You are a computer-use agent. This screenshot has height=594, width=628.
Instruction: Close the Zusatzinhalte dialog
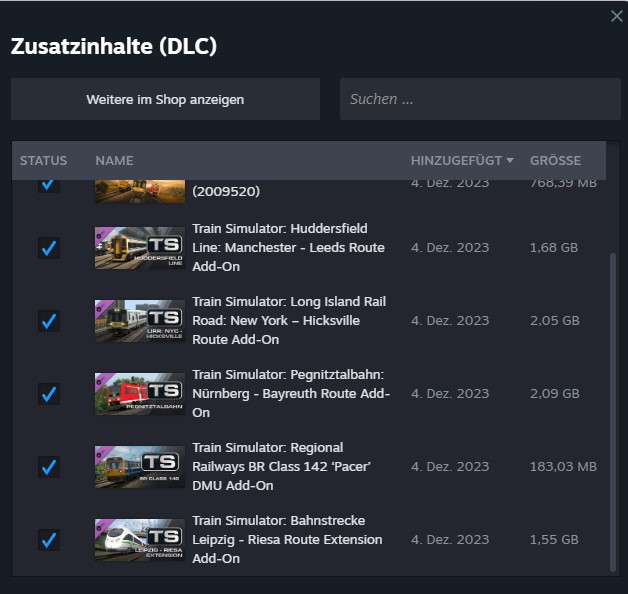click(616, 16)
